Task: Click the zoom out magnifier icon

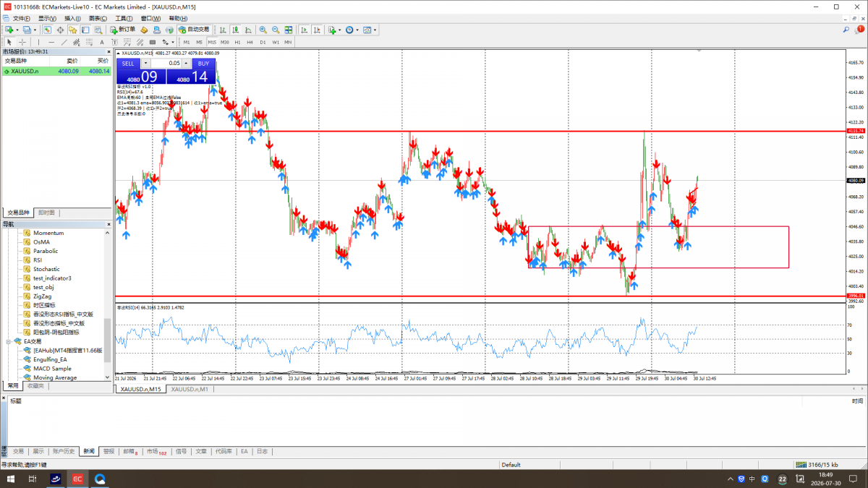Action: [x=276, y=30]
